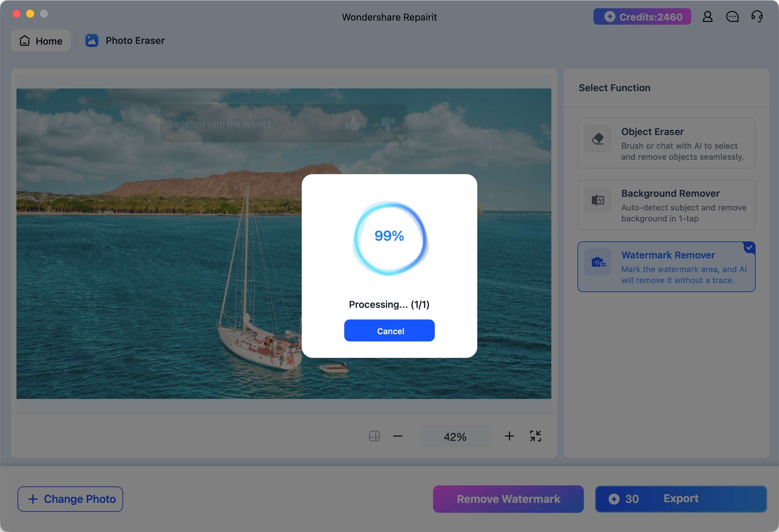Cancel the watermark processing
Viewport: 779px width, 532px height.
[x=389, y=330]
